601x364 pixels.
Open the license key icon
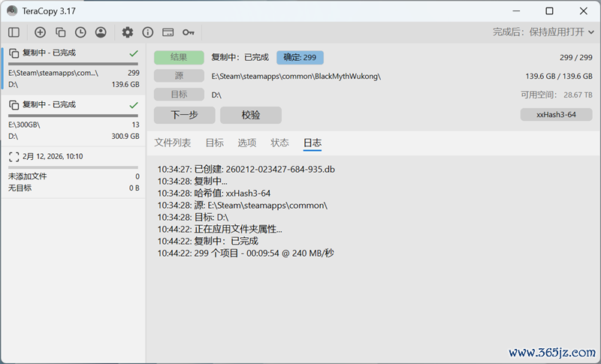click(189, 32)
